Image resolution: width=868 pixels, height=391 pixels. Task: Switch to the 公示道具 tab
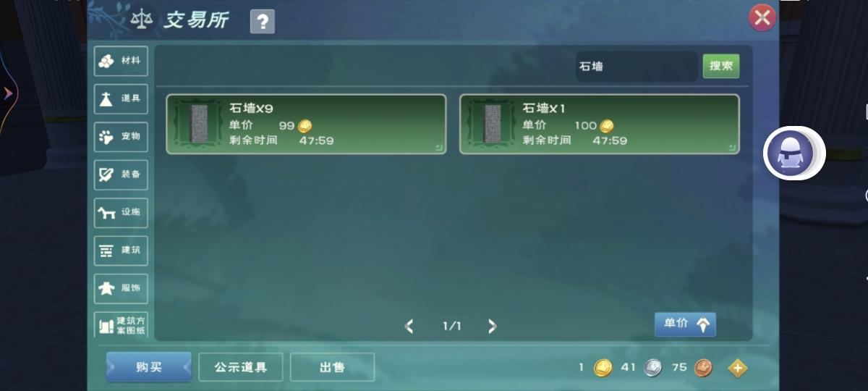pyautogui.click(x=240, y=367)
